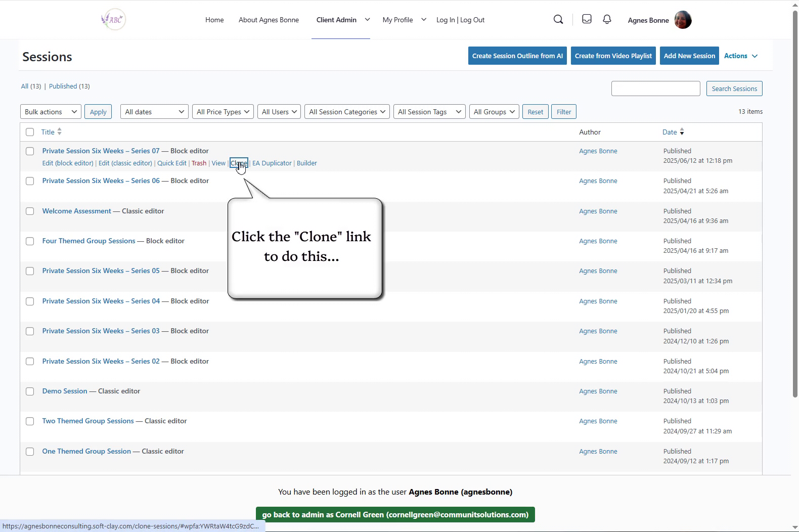The height and width of the screenshot is (532, 799).
Task: Click the Clone link for Series 07
Action: (239, 163)
